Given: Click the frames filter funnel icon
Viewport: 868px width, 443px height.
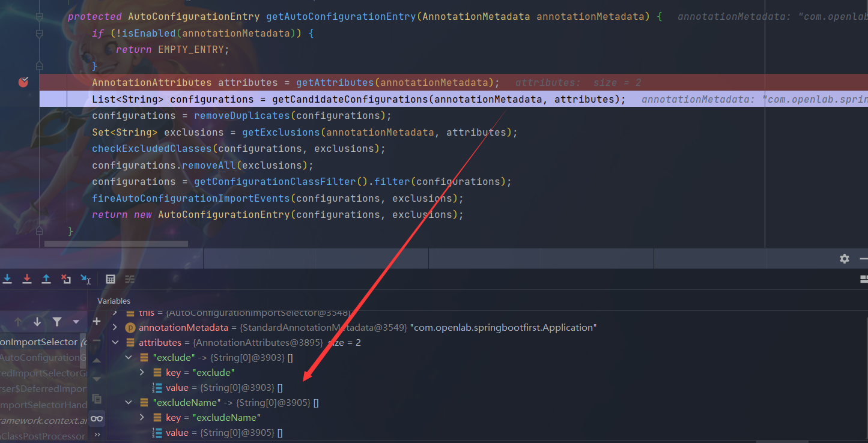Looking at the screenshot, I should coord(57,322).
